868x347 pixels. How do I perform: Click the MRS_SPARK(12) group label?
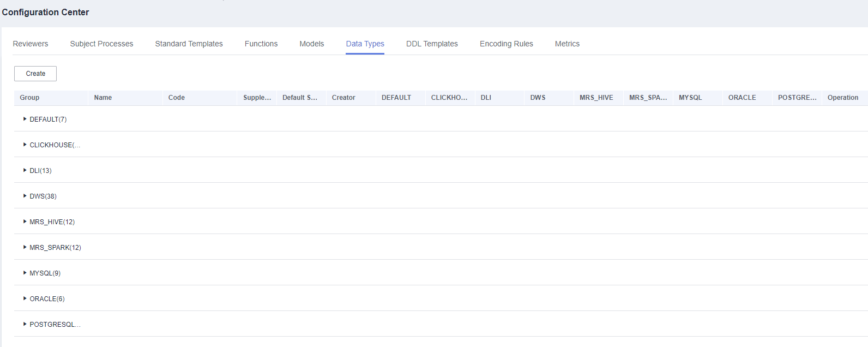click(x=55, y=248)
